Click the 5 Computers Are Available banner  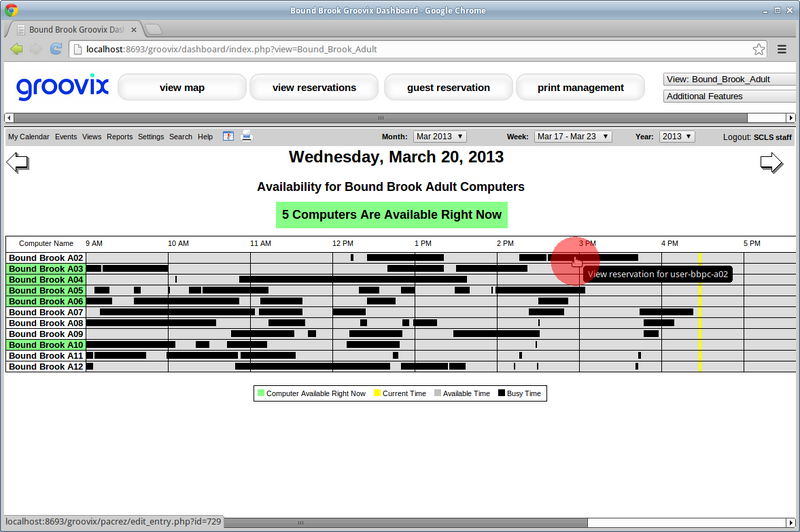[392, 215]
